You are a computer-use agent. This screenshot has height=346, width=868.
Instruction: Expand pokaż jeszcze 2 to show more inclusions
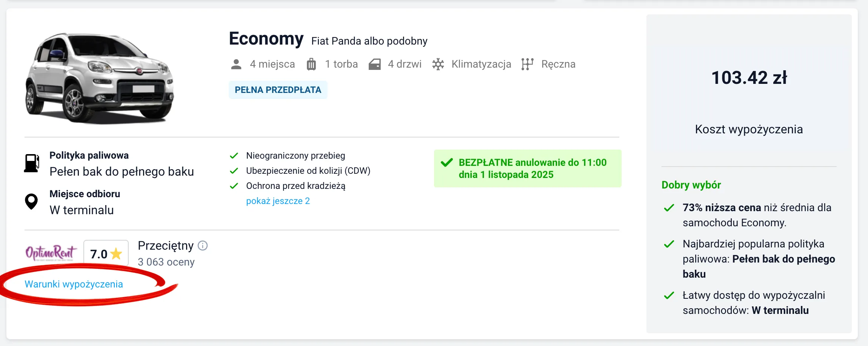pyautogui.click(x=278, y=201)
